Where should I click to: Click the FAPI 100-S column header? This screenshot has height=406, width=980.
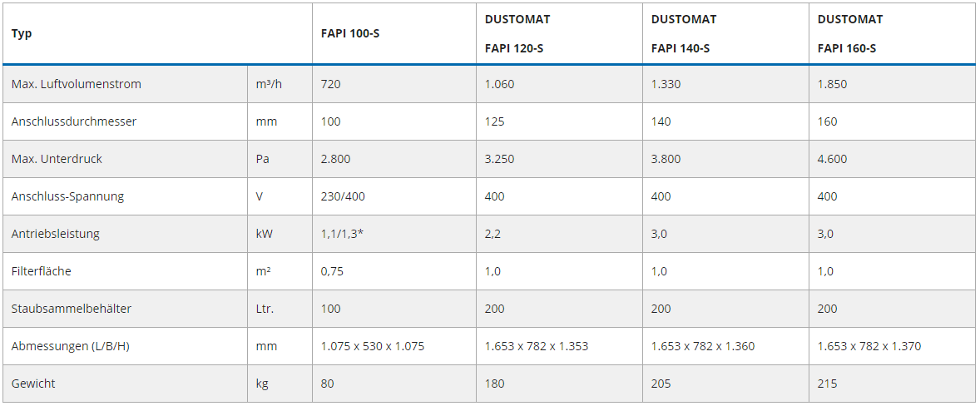coord(349,33)
